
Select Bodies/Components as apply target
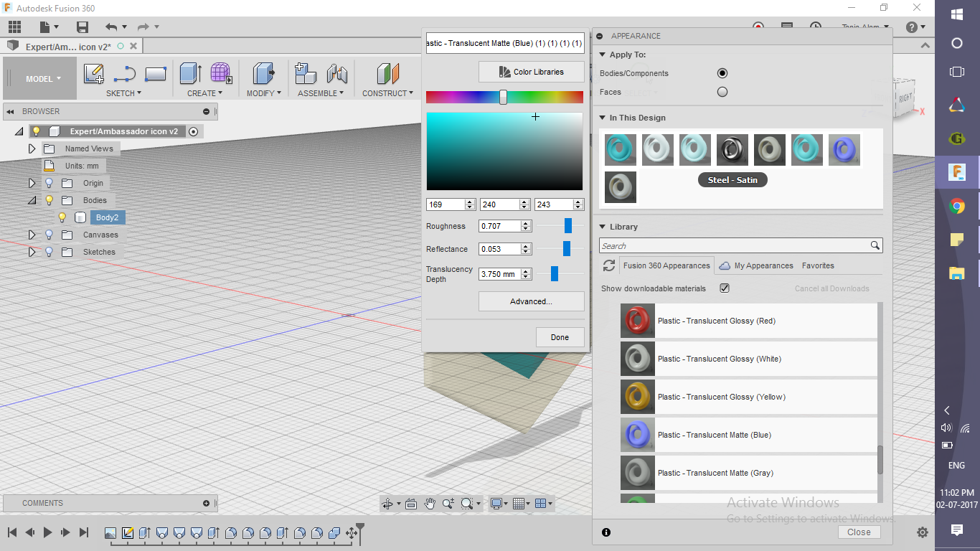point(722,72)
